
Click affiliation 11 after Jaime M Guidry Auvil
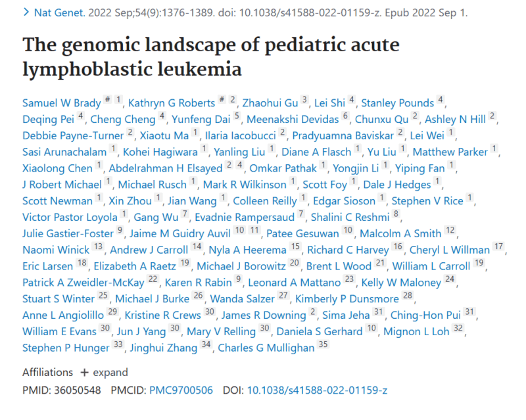pos(254,230)
